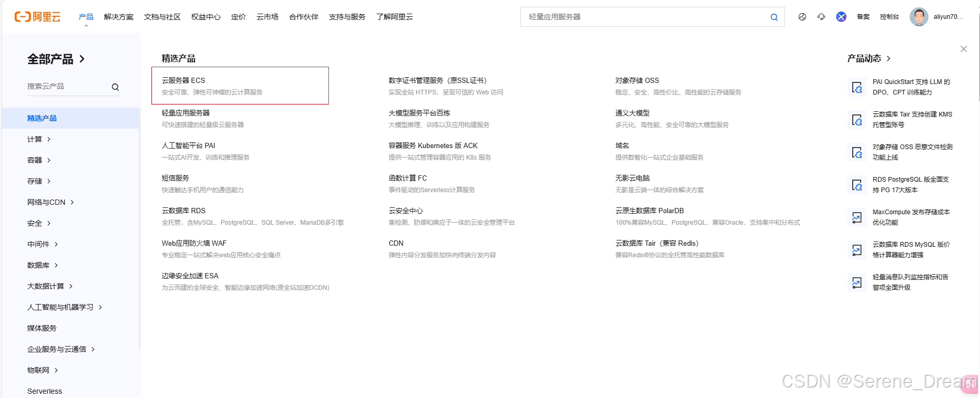Open 函数计算 FC product

pyautogui.click(x=408, y=178)
